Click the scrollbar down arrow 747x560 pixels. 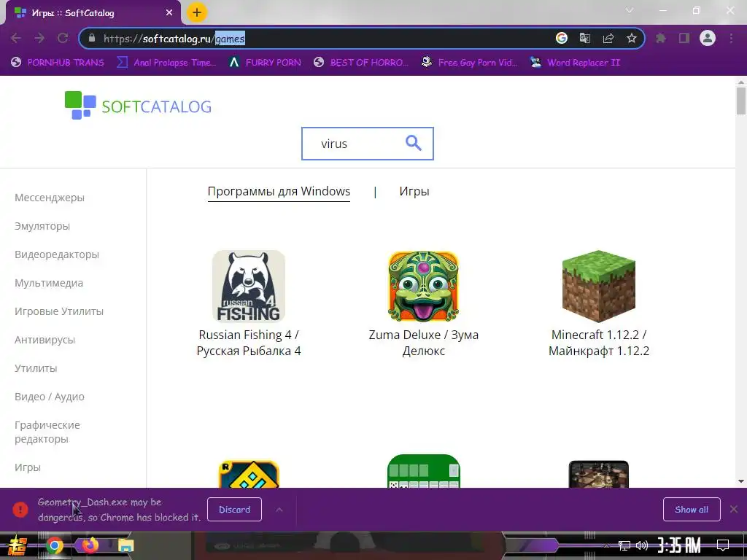(x=741, y=481)
